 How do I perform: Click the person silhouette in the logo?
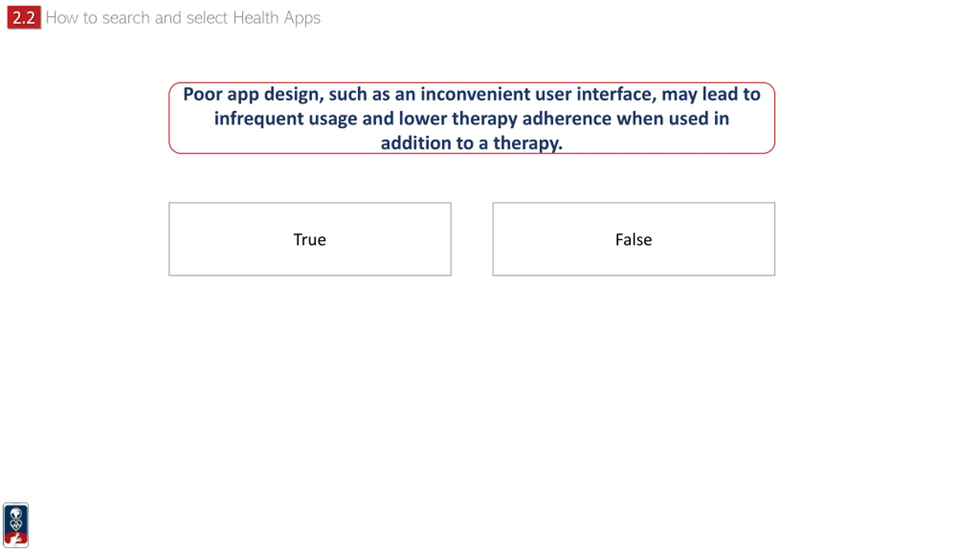pos(16,539)
